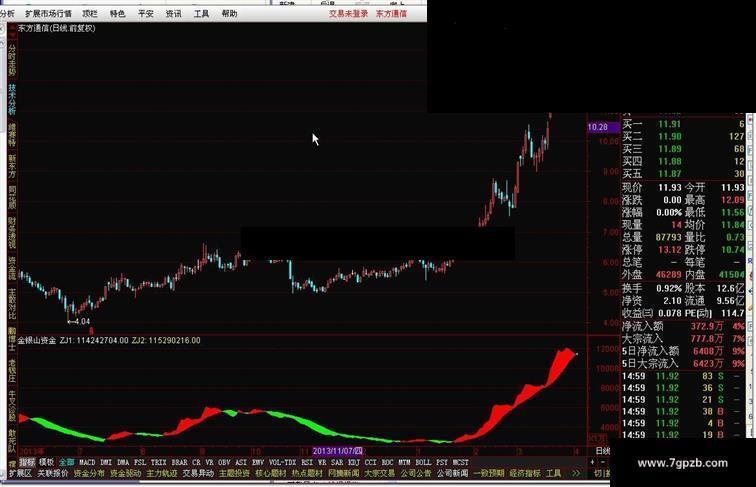Open the 工具 menu in top bar
The width and height of the screenshot is (756, 487).
click(202, 14)
